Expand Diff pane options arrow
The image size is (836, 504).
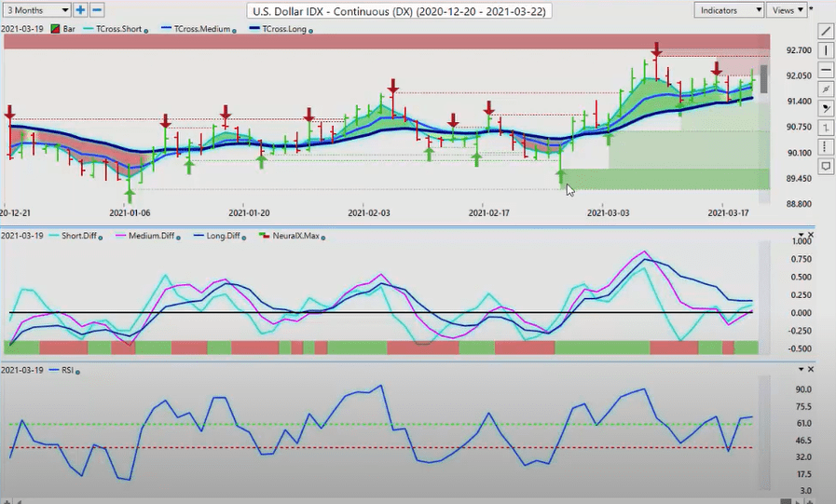tap(801, 235)
